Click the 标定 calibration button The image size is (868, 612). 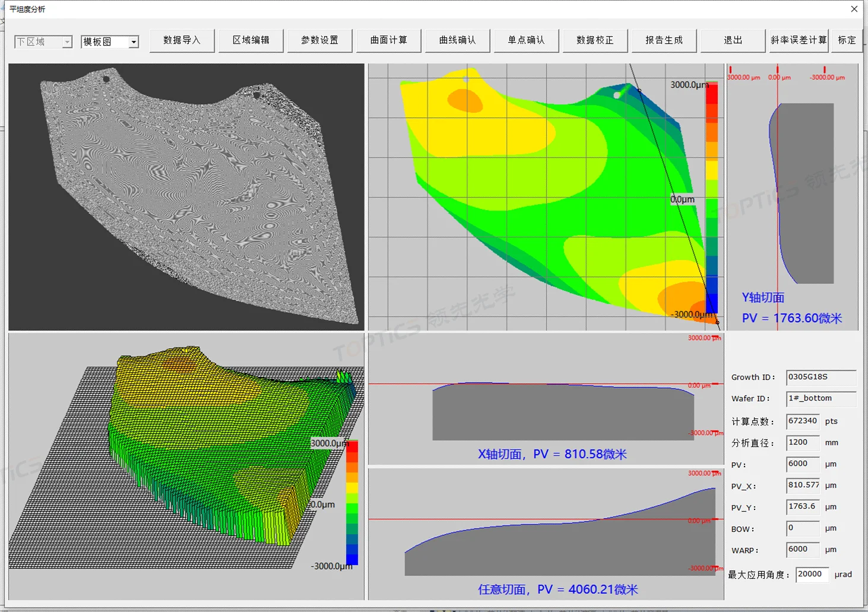[x=847, y=40]
